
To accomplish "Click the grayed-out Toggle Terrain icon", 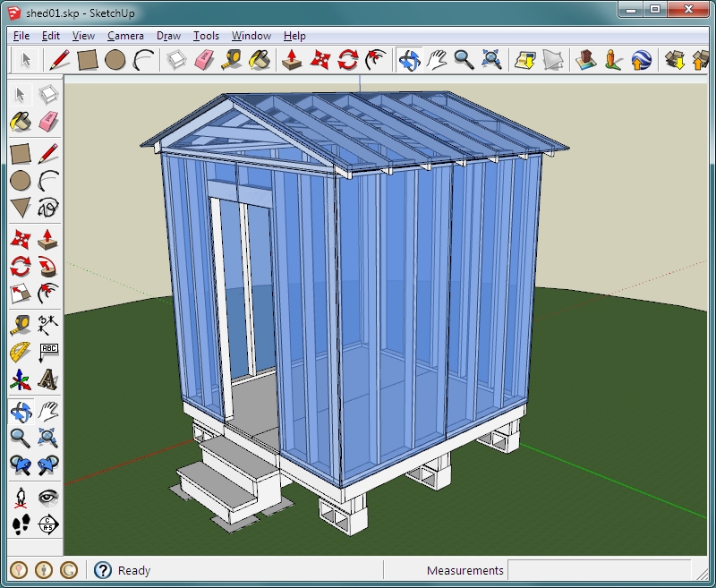I will [553, 60].
